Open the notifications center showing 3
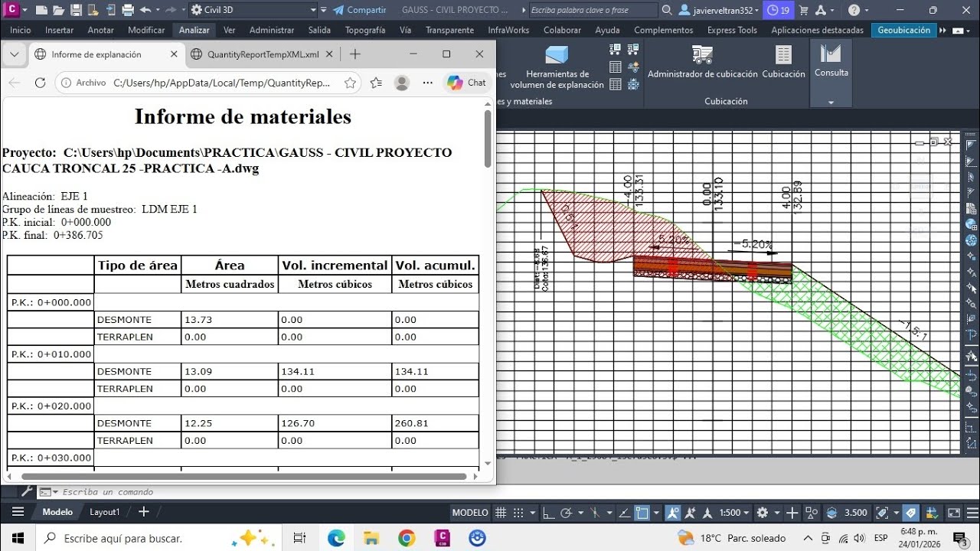 click(x=960, y=538)
